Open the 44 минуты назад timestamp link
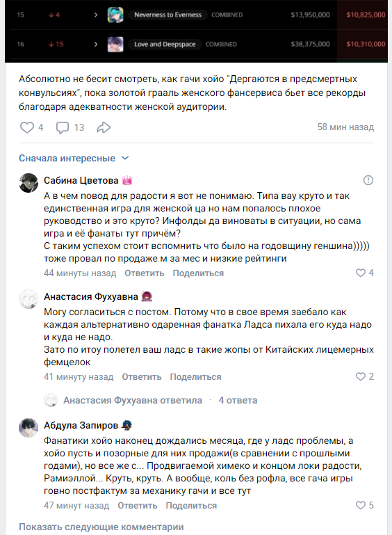The height and width of the screenshot is (535, 392). click(80, 273)
